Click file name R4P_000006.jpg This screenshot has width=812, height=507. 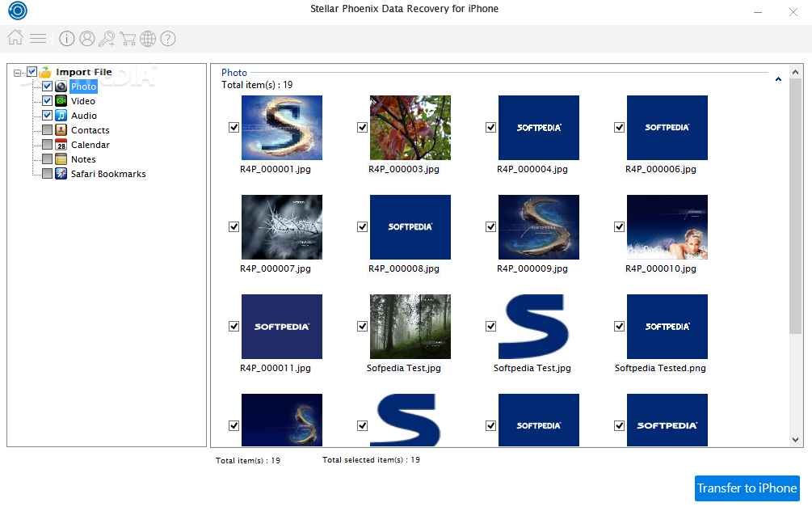point(661,169)
